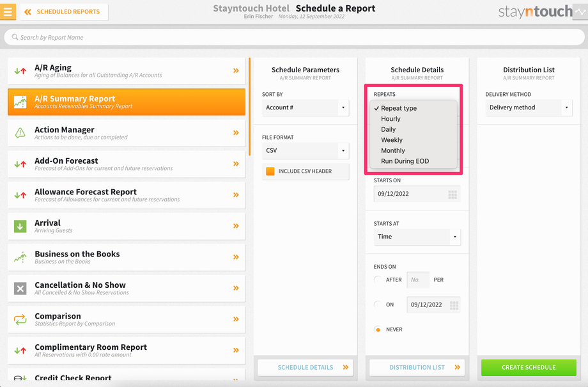This screenshot has height=387, width=588.
Task: Click the Comparison loop arrows icon
Action: (20, 319)
